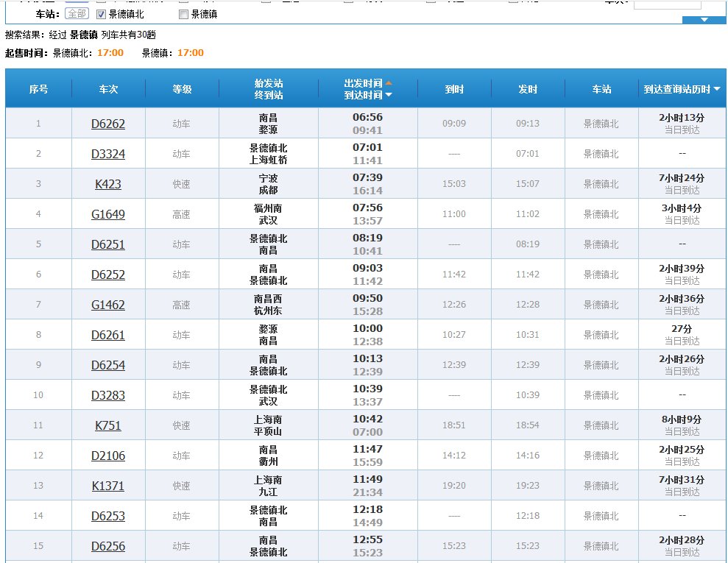Click the orange up arrow beside 出发时间

click(x=389, y=83)
